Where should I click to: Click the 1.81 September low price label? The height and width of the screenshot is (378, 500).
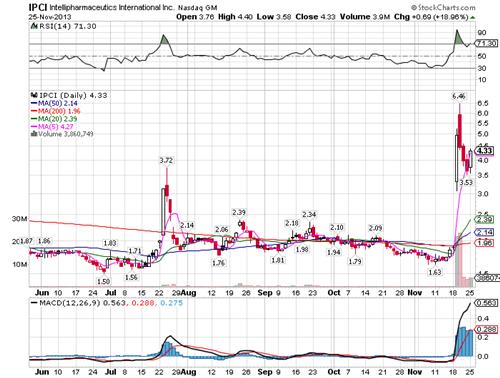tap(278, 260)
